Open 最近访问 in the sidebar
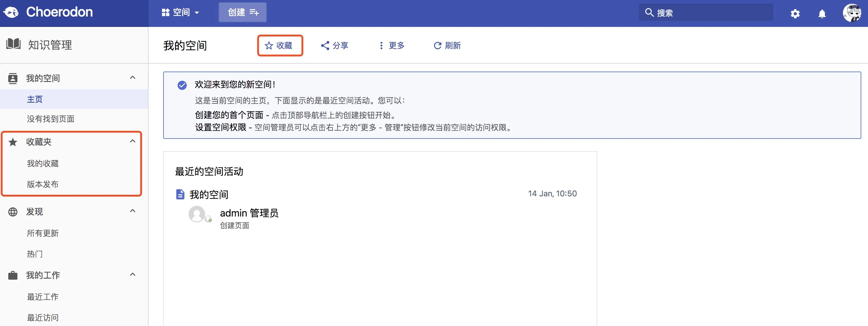The width and height of the screenshot is (868, 326). coord(43,317)
